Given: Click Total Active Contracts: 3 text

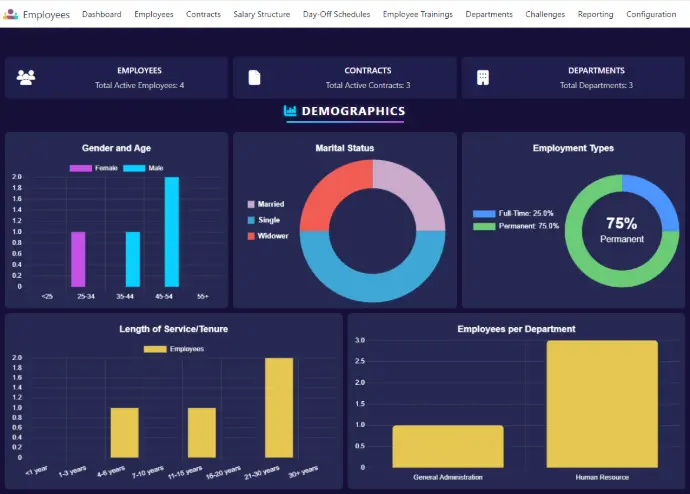Looking at the screenshot, I should point(368,85).
